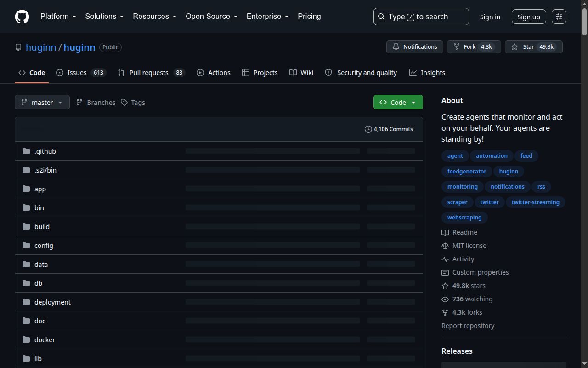This screenshot has height=368, width=588.
Task: View the Tags list link
Action: tap(133, 102)
